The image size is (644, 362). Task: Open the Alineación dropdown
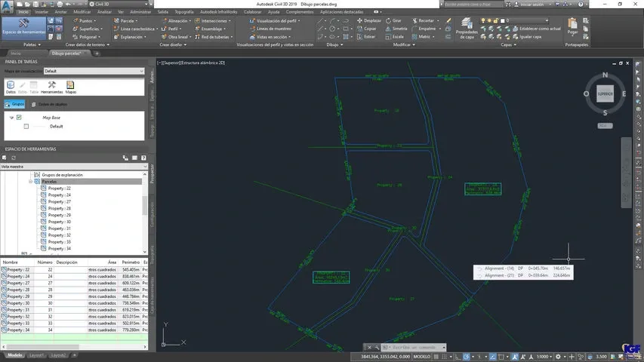pyautogui.click(x=176, y=20)
